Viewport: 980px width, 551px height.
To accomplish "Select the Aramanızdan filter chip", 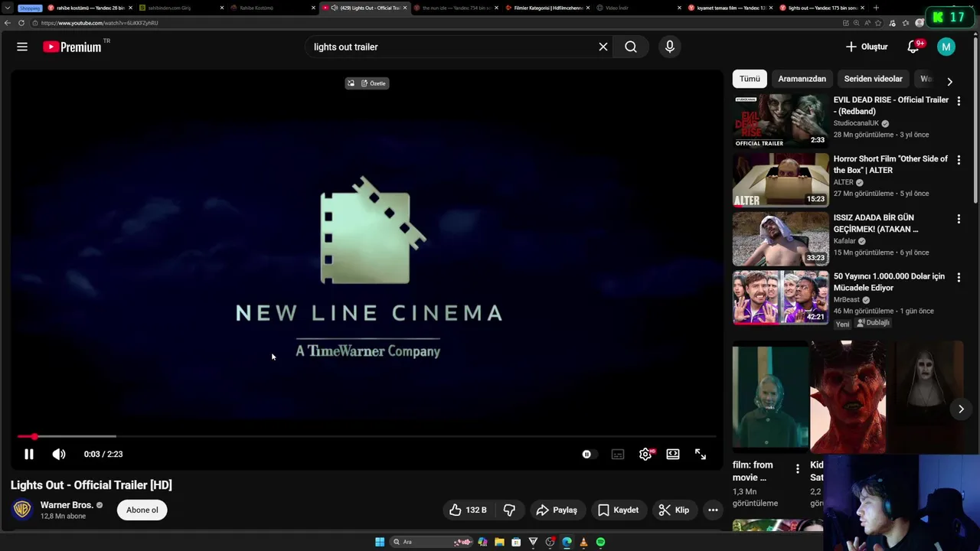I will pos(802,79).
